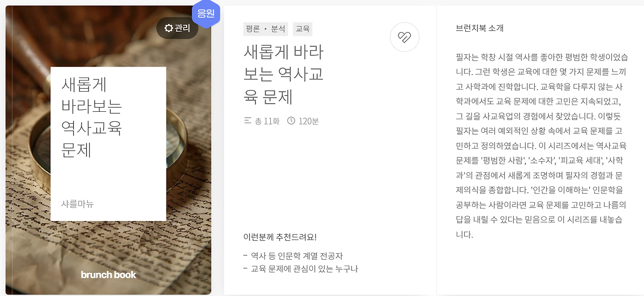Image resolution: width=644 pixels, height=296 pixels.
Task: Select the 교육 category tag
Action: (302, 29)
